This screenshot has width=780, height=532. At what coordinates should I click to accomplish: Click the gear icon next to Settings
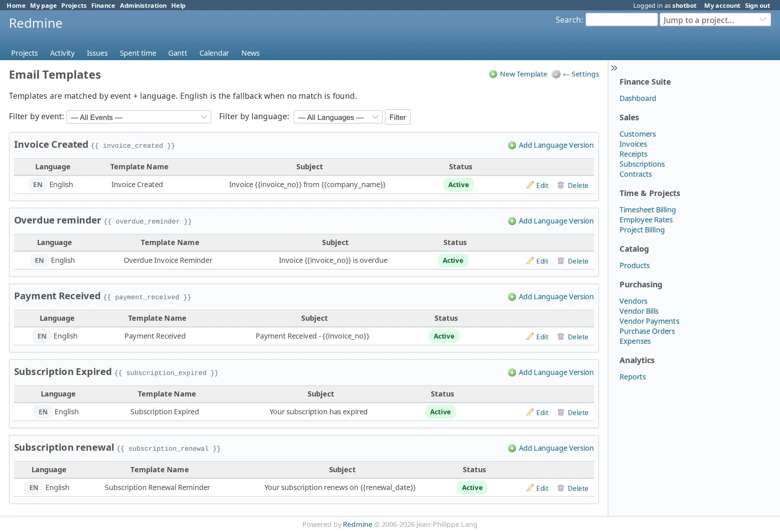pyautogui.click(x=556, y=74)
